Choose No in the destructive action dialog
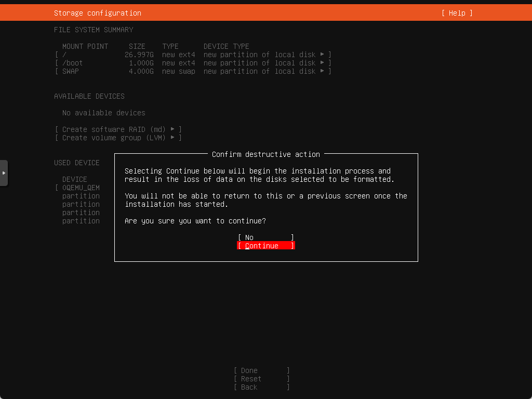Image resolution: width=532 pixels, height=399 pixels. (265, 237)
